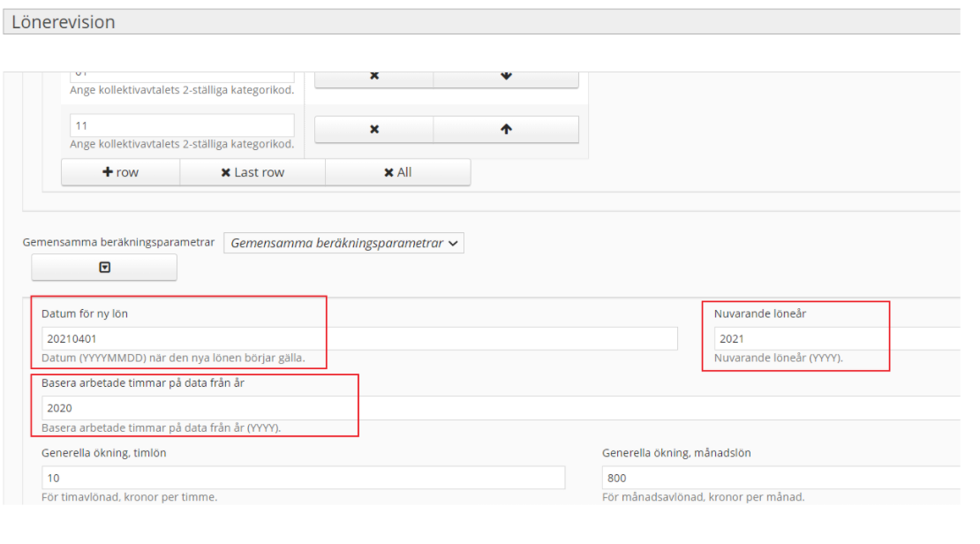Image resolution: width=980 pixels, height=544 pixels.
Task: Focus the 'Datum för ny lön' field
Action: (359, 338)
